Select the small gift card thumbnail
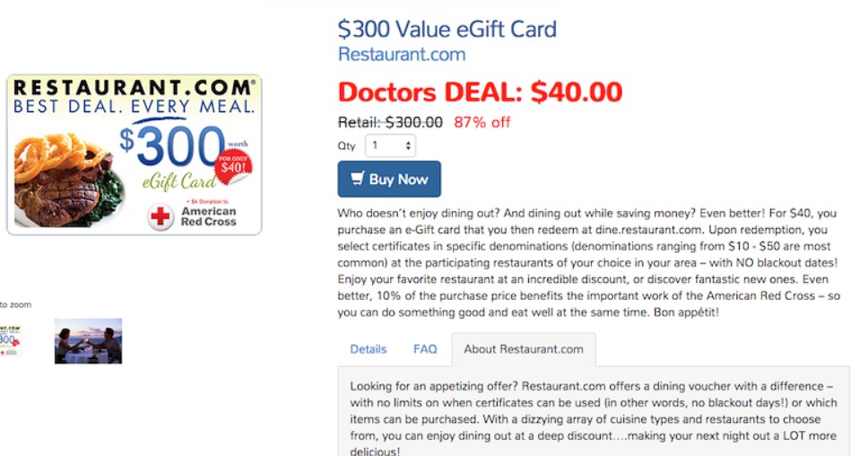Viewport: 868px width, 456px height. click(10, 341)
